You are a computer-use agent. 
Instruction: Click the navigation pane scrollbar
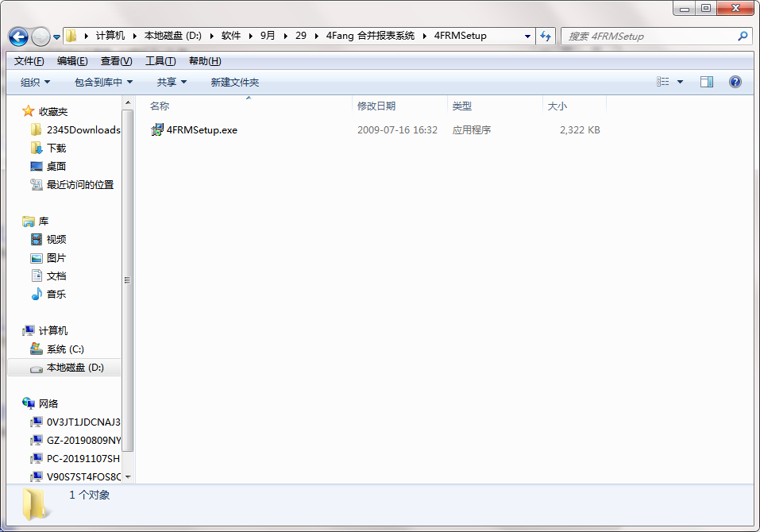(x=127, y=279)
